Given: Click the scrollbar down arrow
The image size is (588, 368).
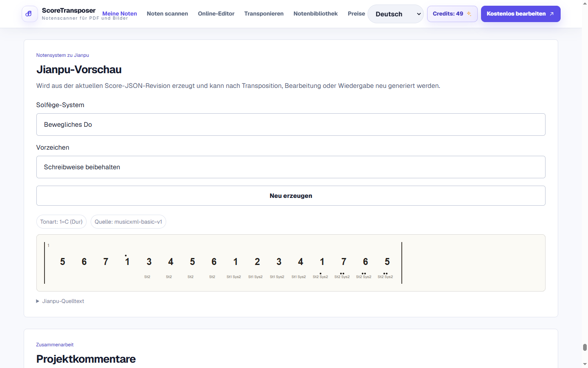Looking at the screenshot, I should coord(585,364).
